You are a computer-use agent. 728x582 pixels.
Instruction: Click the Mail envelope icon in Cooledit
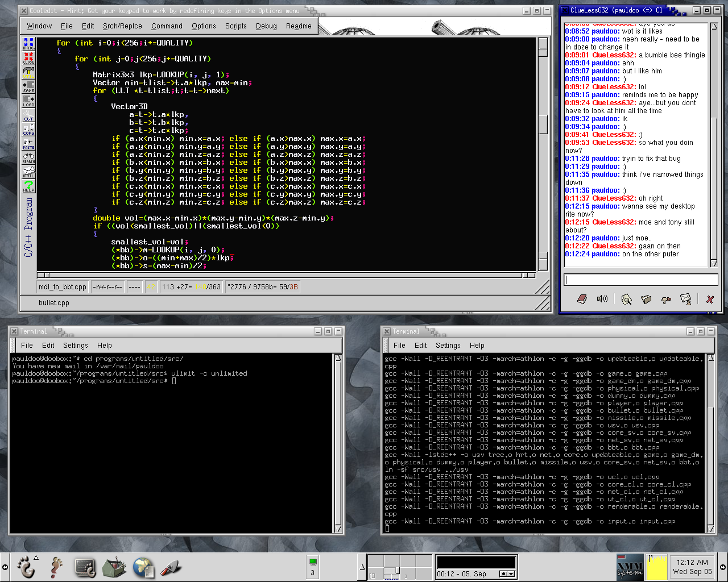pos(28,172)
